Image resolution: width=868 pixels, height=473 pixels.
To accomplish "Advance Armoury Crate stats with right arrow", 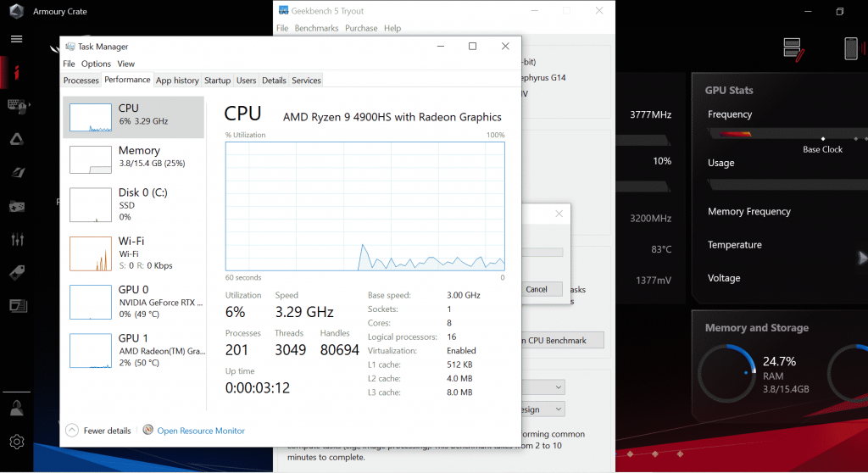I will 862,258.
